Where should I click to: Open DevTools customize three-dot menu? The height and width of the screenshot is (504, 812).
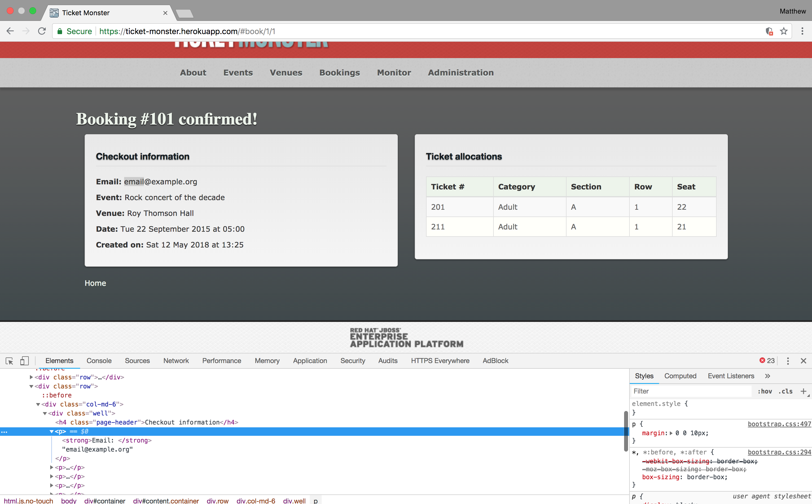[x=788, y=361]
